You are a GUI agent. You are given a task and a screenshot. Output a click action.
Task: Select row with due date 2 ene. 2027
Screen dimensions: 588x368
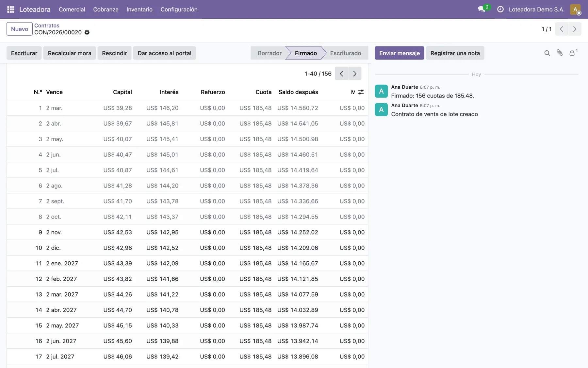coord(187,263)
